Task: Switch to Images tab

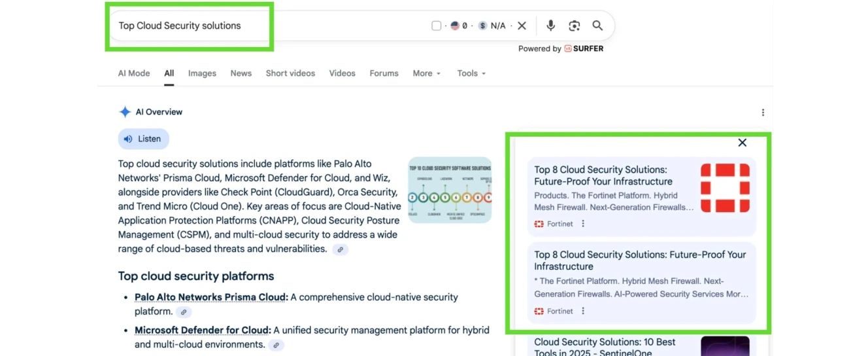Action: coord(202,73)
